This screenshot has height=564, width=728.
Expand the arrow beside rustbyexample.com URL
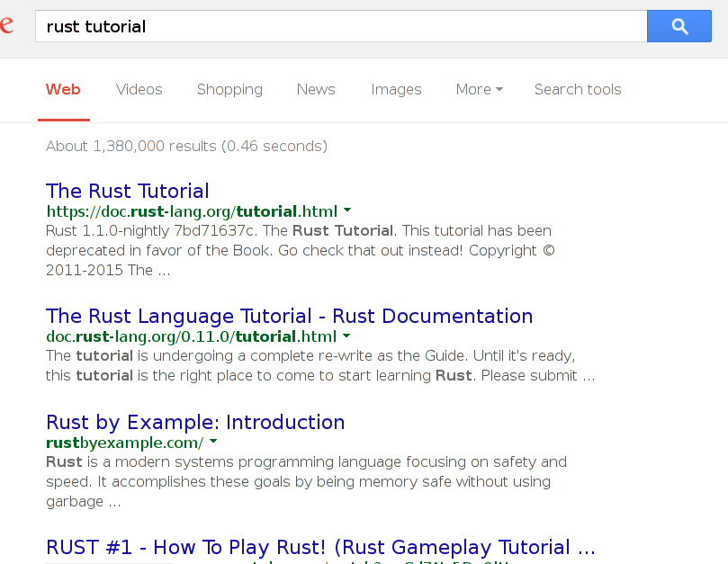click(212, 442)
